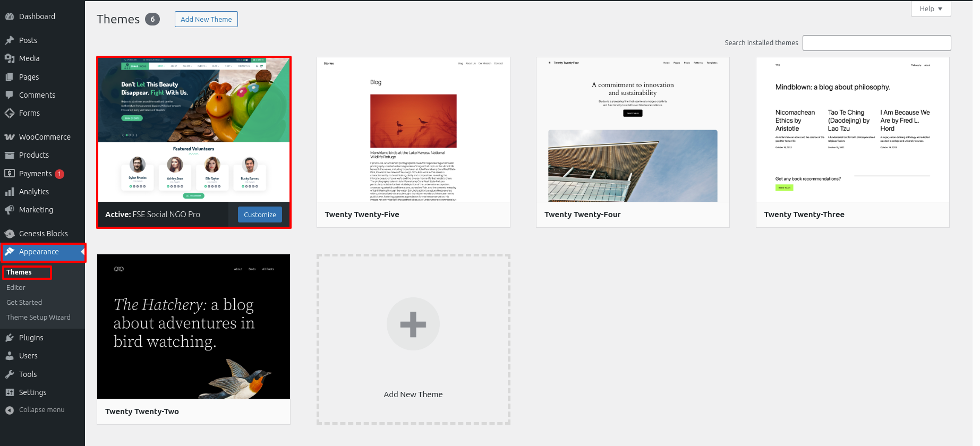The width and height of the screenshot is (980, 446).
Task: Open the Users menu label
Action: (x=28, y=356)
